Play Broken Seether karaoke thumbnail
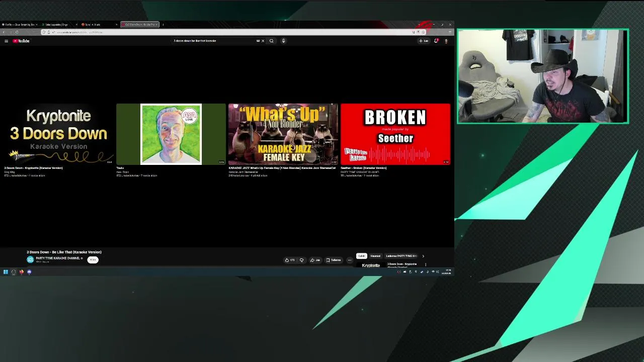644x362 pixels. coord(395,134)
